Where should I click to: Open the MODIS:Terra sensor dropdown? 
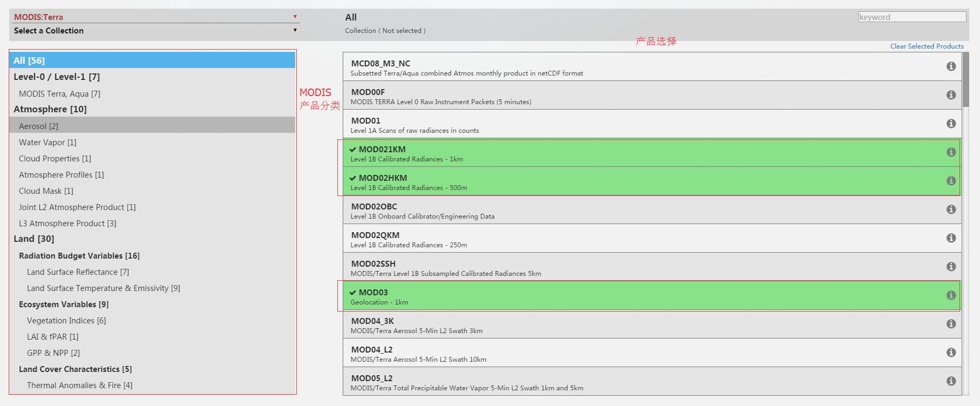pyautogui.click(x=155, y=17)
